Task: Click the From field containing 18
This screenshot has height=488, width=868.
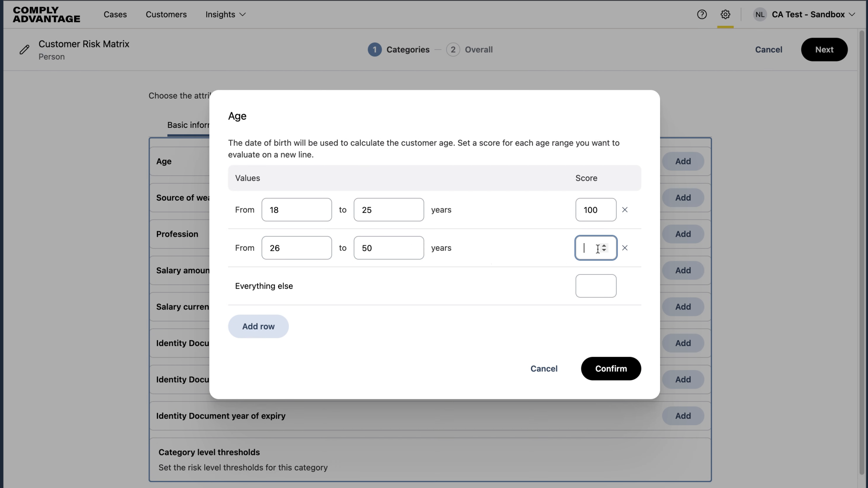Action: pos(297,210)
